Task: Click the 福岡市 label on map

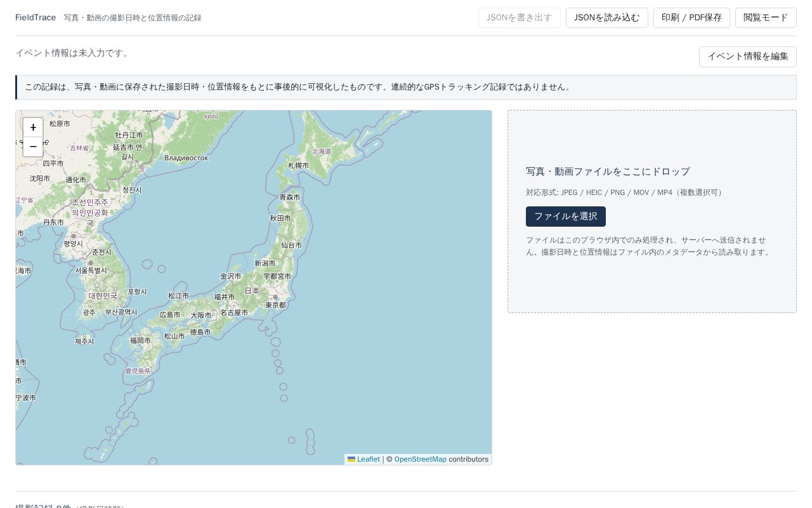Action: click(x=140, y=340)
